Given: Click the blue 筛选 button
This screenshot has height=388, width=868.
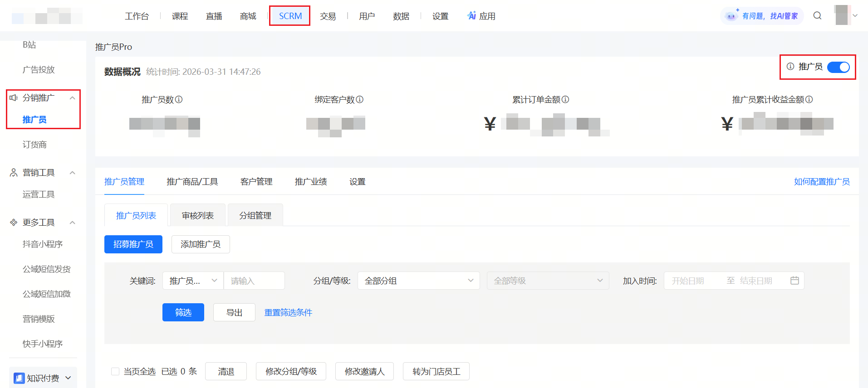Looking at the screenshot, I should pos(183,312).
